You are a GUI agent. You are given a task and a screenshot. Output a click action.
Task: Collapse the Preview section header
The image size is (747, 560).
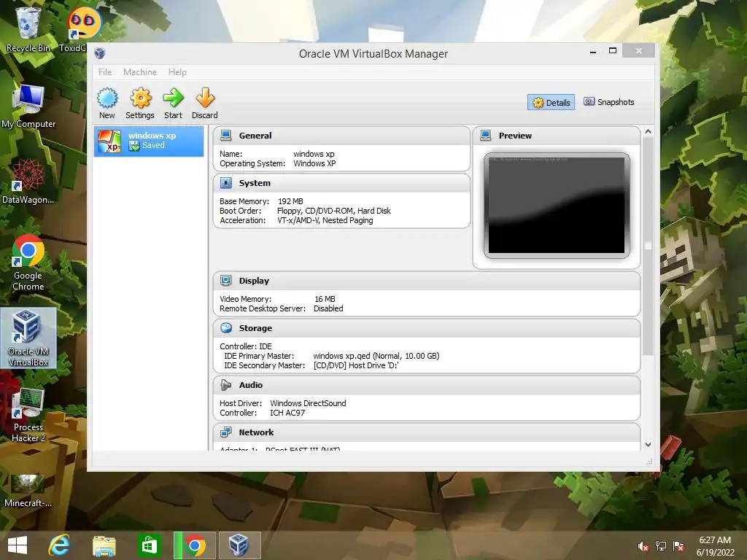point(557,136)
